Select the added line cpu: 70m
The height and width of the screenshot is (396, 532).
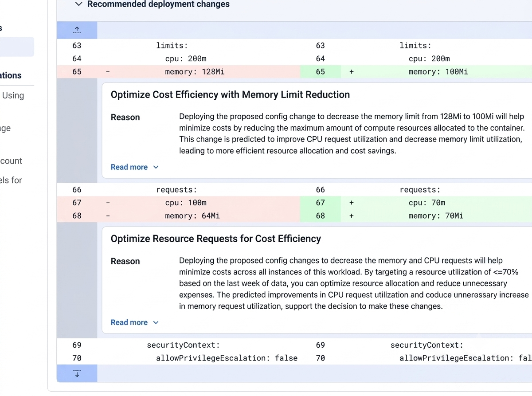[x=427, y=203]
